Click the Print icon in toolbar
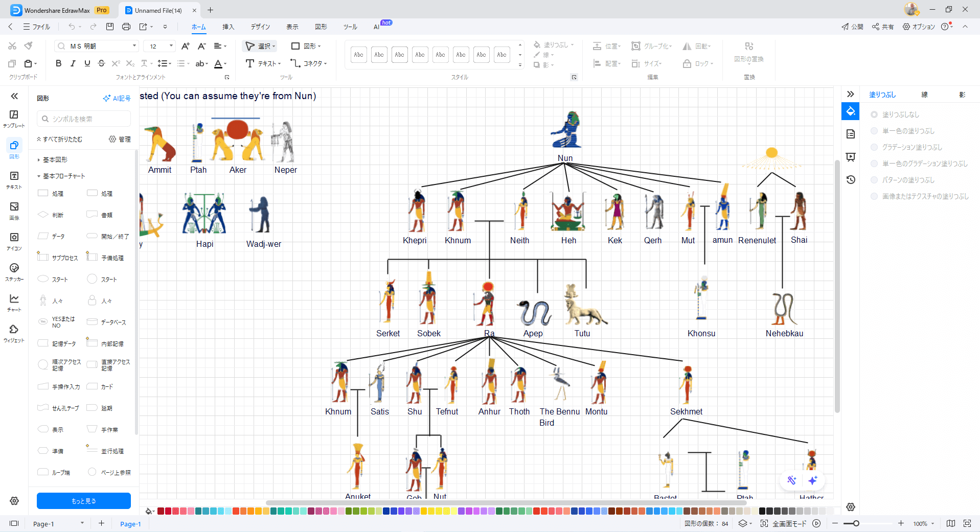Image resolution: width=980 pixels, height=532 pixels. (126, 27)
